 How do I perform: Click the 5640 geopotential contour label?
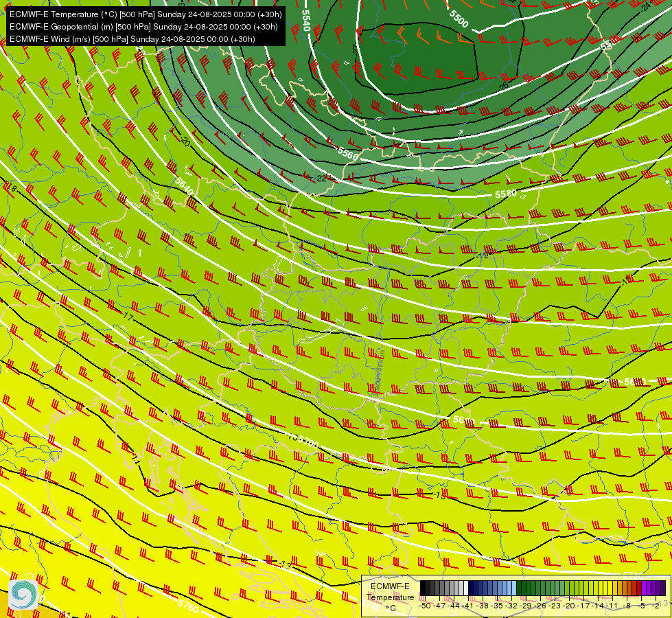coord(184,186)
